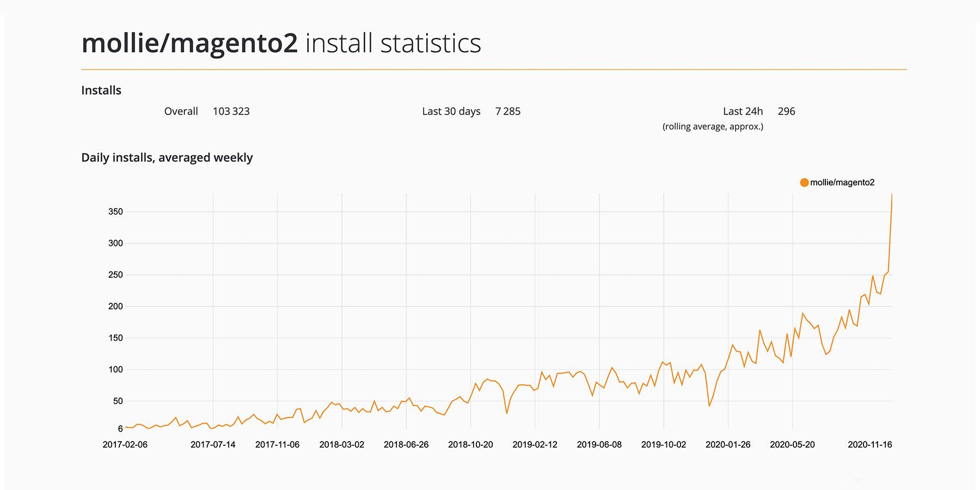Select the value '7 285'
The height and width of the screenshot is (490, 980).
pyautogui.click(x=508, y=111)
